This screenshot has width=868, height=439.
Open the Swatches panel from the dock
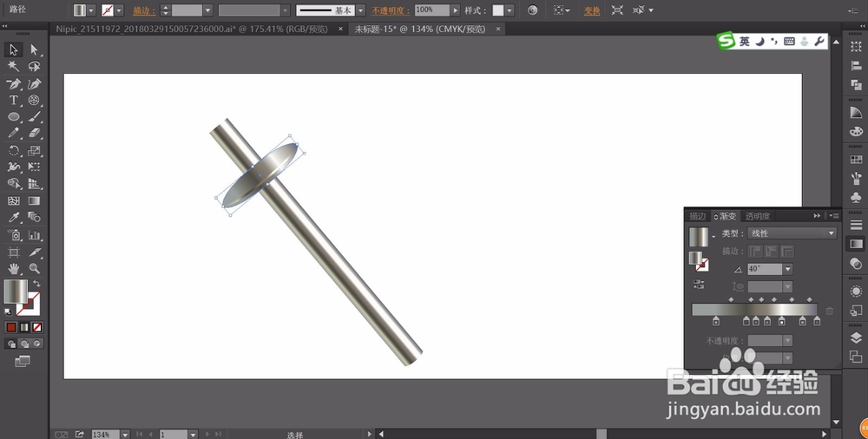coord(856,160)
